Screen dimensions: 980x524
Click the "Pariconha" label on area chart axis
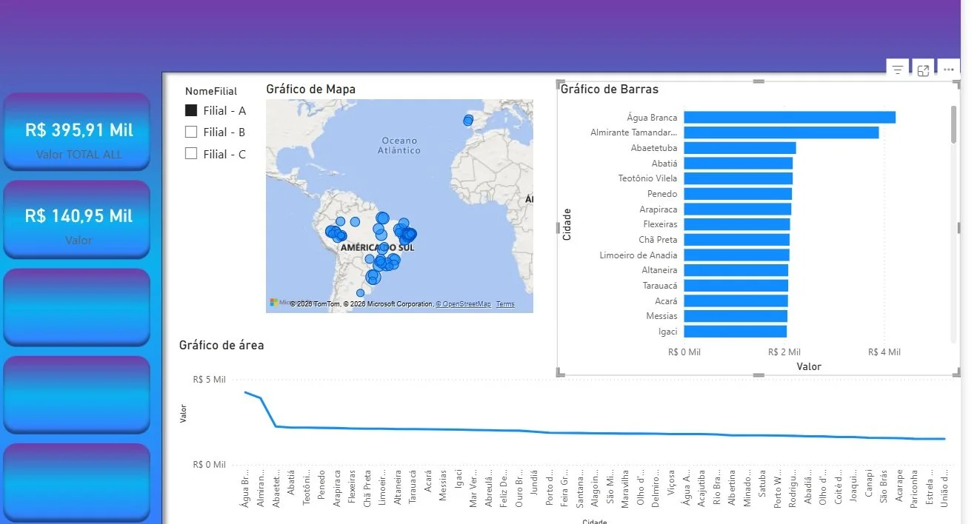click(x=914, y=487)
